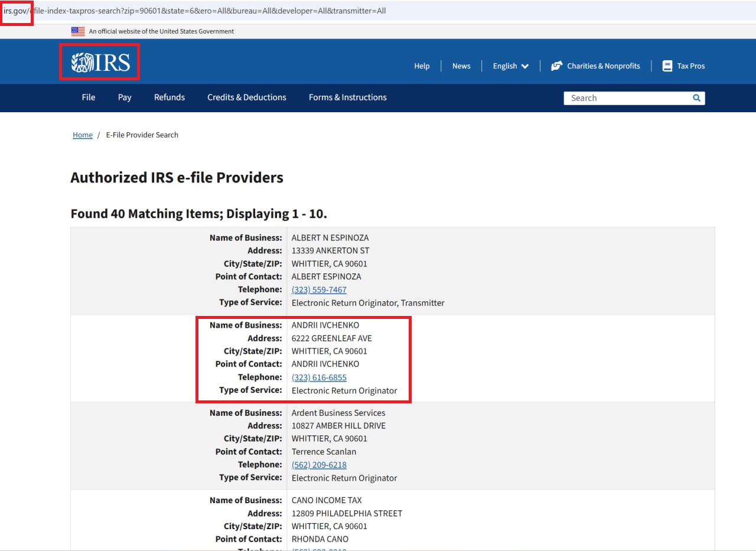Click the News link

coord(461,66)
